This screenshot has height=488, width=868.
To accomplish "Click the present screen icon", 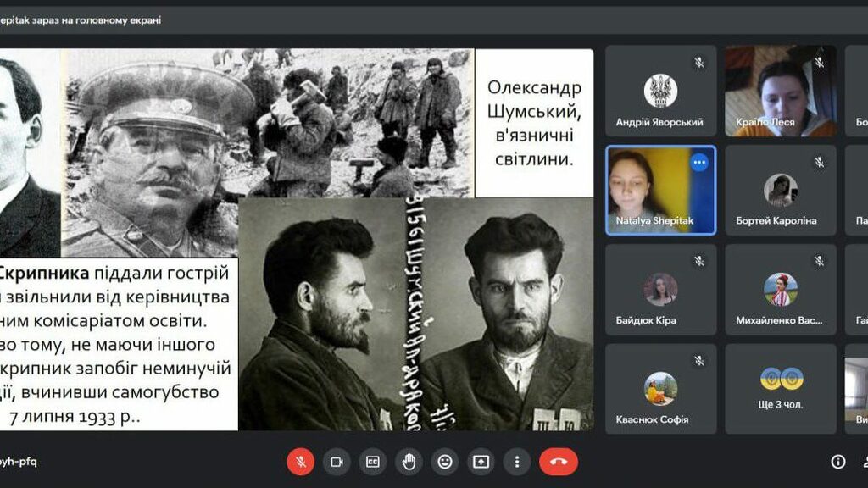I will [481, 462].
